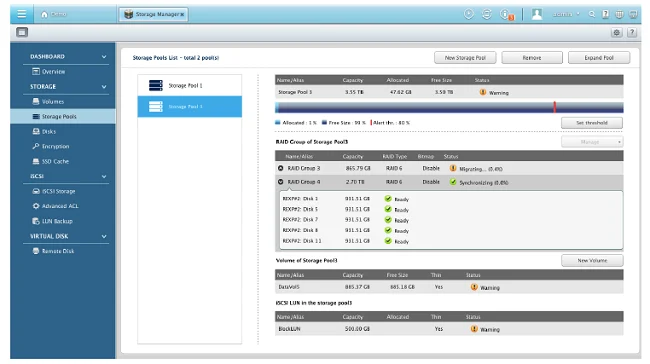Click the iSCSI Storage sidebar icon
The width and height of the screenshot is (650, 364).
pos(36,191)
